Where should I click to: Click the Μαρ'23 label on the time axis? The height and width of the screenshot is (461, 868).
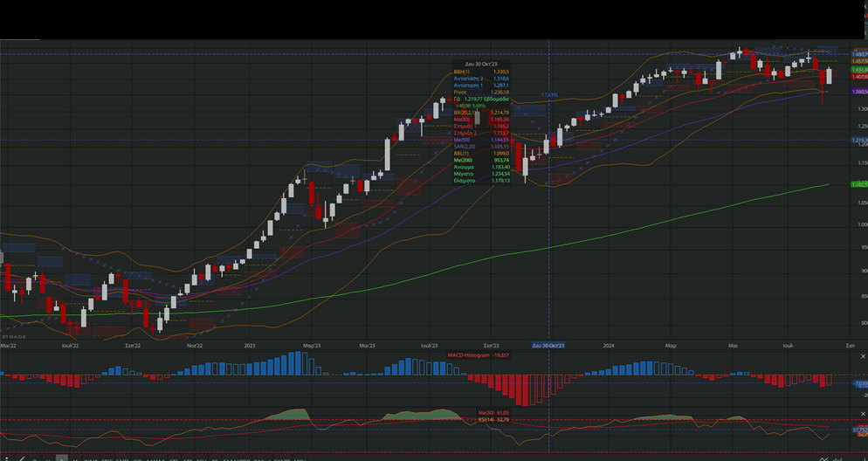pyautogui.click(x=312, y=346)
